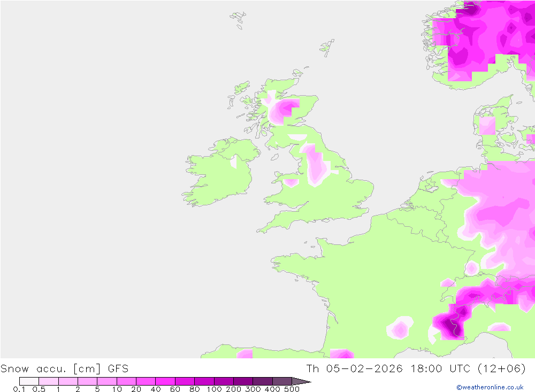Click the weatheronline.co.uk copyright link

click(490, 387)
